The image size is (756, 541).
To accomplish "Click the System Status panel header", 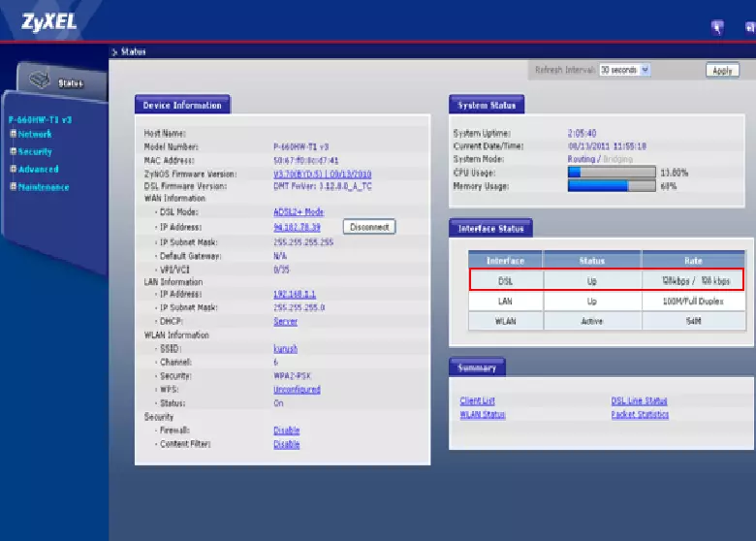I will pyautogui.click(x=487, y=105).
